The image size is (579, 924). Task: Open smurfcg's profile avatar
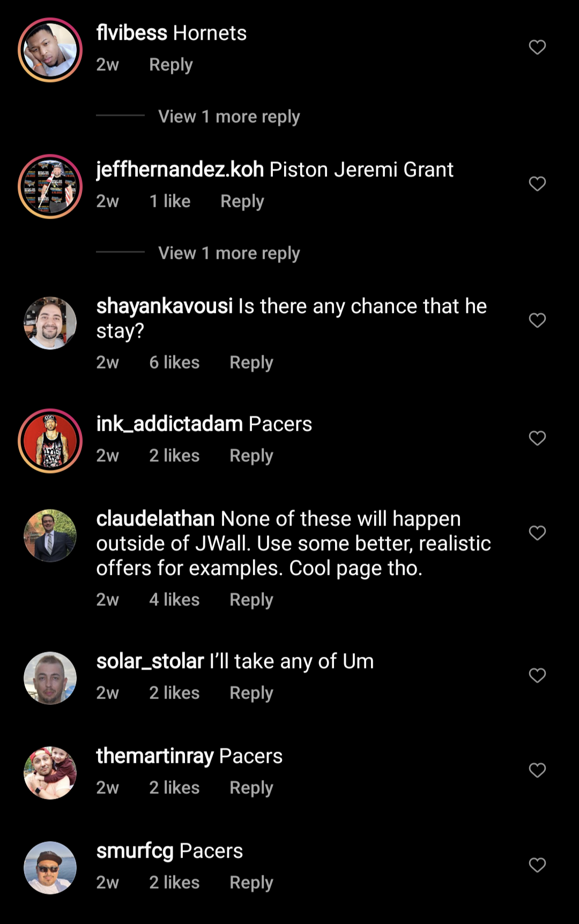point(50,867)
